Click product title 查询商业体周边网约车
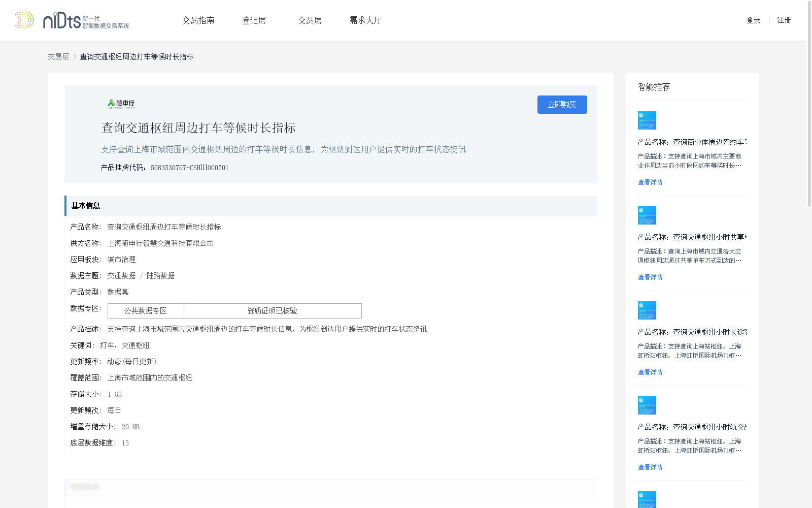The height and width of the screenshot is (508, 812). 692,142
